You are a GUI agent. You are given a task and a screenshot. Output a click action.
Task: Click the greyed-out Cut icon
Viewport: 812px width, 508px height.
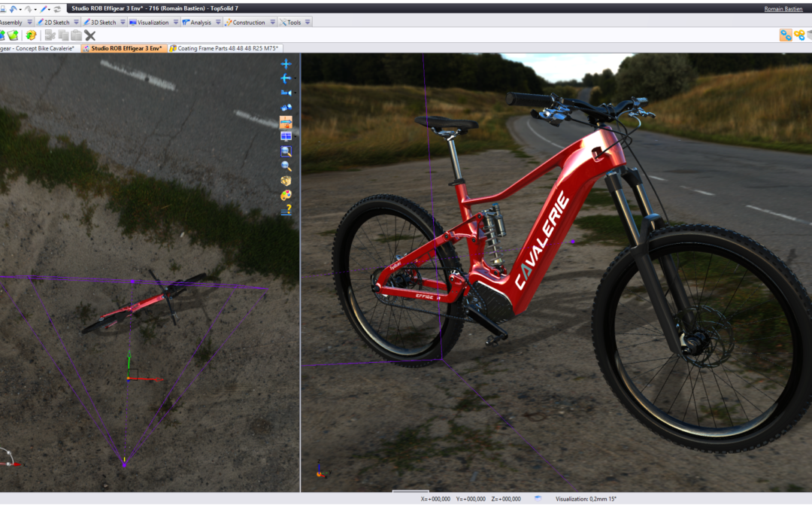pos(50,35)
